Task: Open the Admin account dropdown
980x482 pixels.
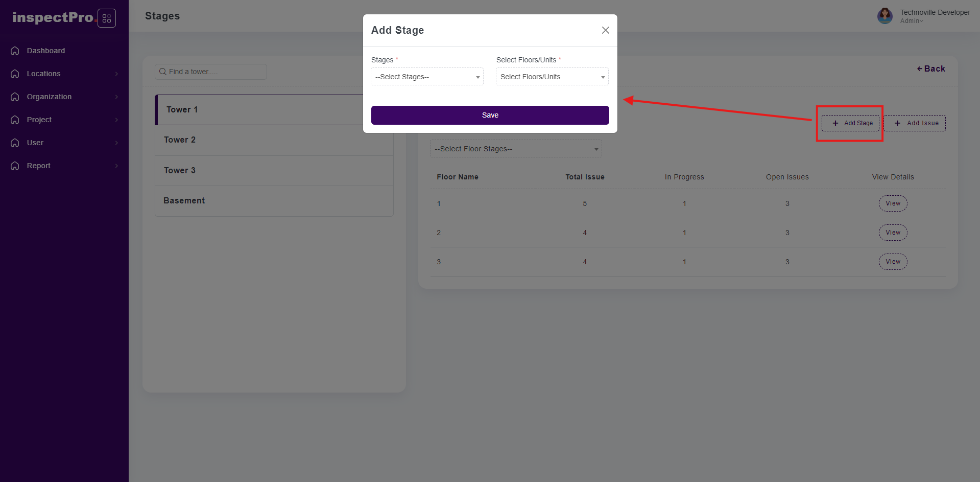Action: point(912,21)
